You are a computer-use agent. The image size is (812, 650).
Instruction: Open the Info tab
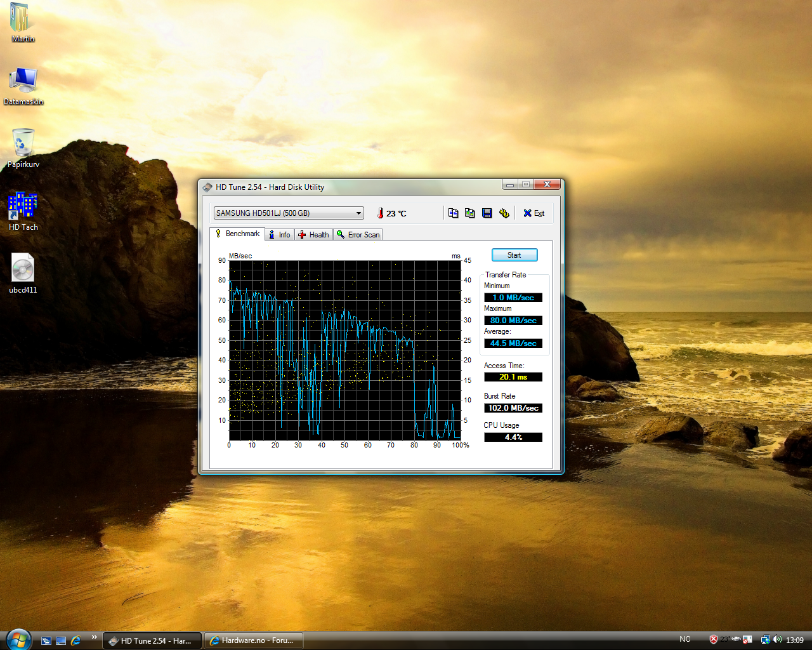pos(279,235)
